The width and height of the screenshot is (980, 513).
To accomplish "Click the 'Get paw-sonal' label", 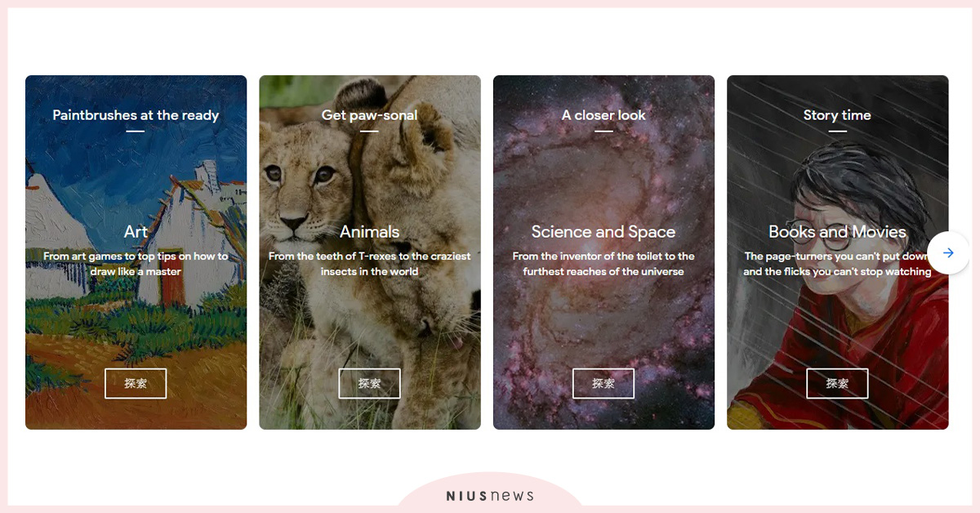I will coord(370,115).
